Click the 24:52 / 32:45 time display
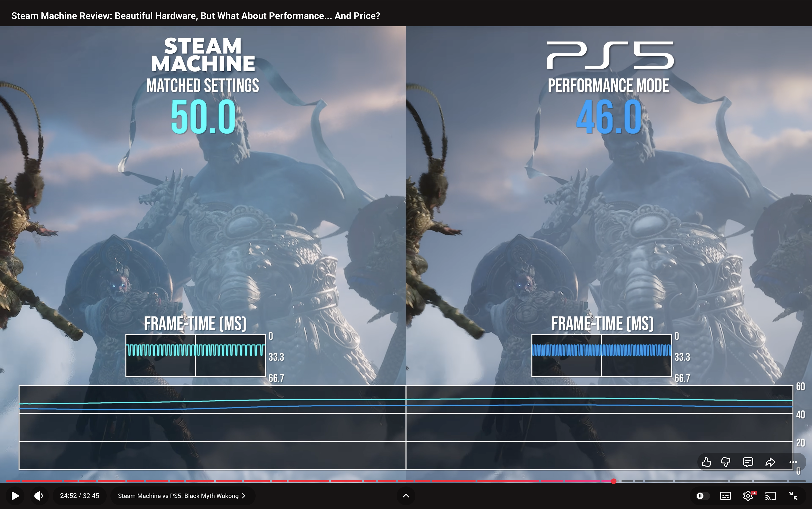812x509 pixels. 79,496
